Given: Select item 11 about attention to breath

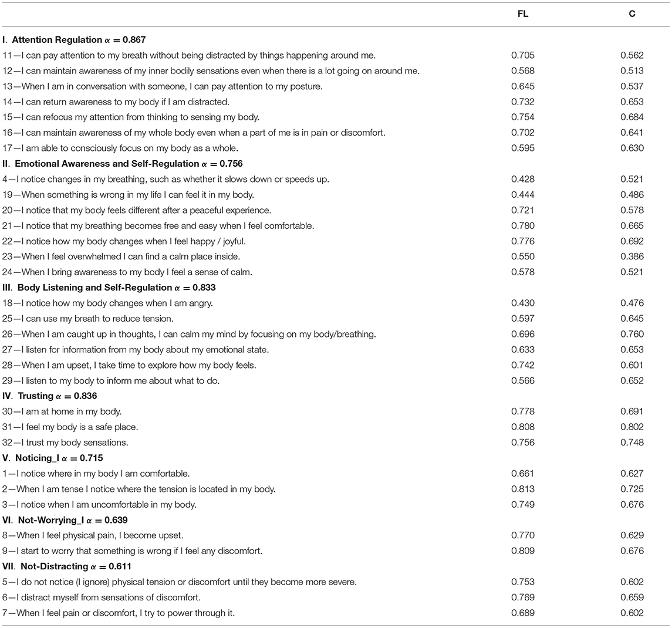Looking at the screenshot, I should click(189, 55).
